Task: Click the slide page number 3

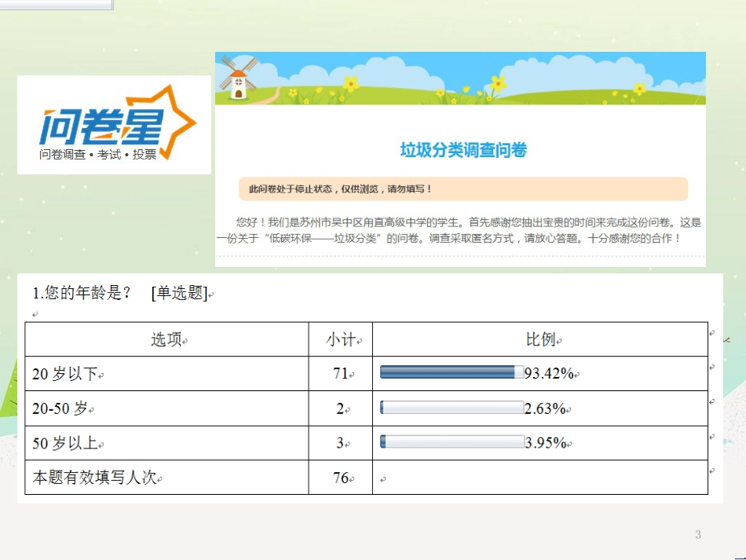Action: pos(698,534)
